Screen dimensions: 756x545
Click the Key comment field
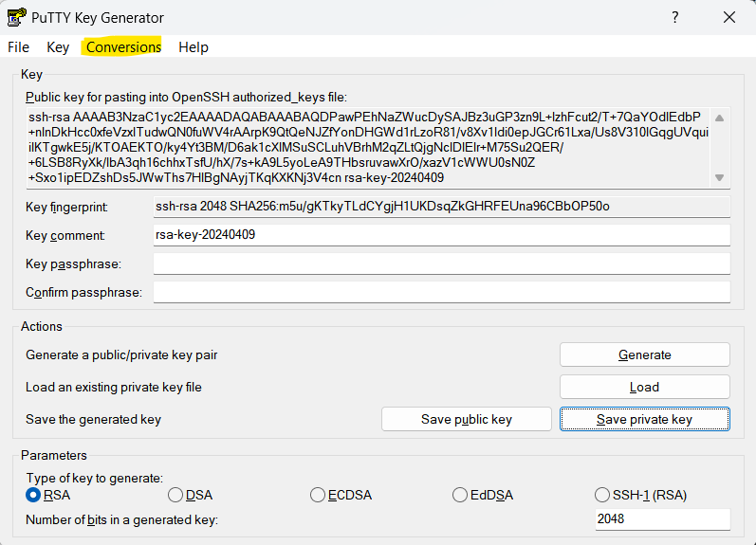pyautogui.click(x=442, y=235)
